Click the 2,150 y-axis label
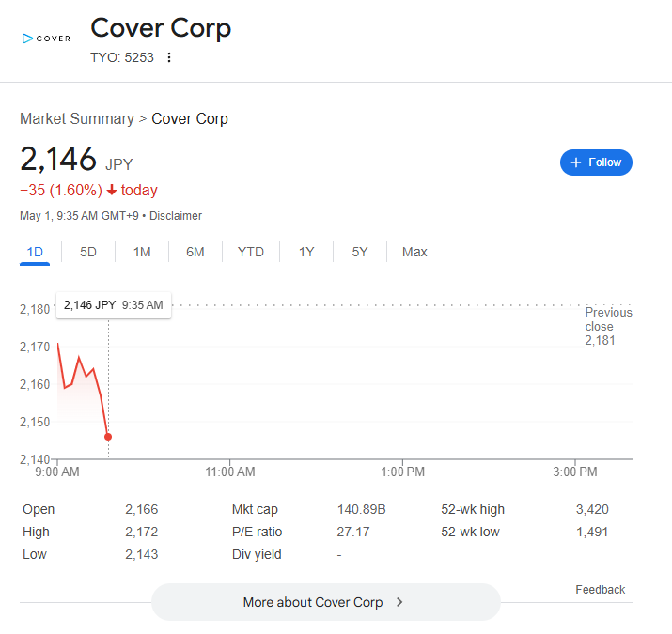The width and height of the screenshot is (672, 634). (x=35, y=423)
